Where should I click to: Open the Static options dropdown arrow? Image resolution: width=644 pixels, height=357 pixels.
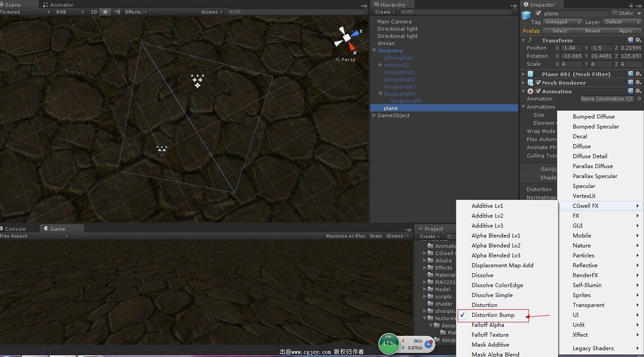[x=638, y=13]
